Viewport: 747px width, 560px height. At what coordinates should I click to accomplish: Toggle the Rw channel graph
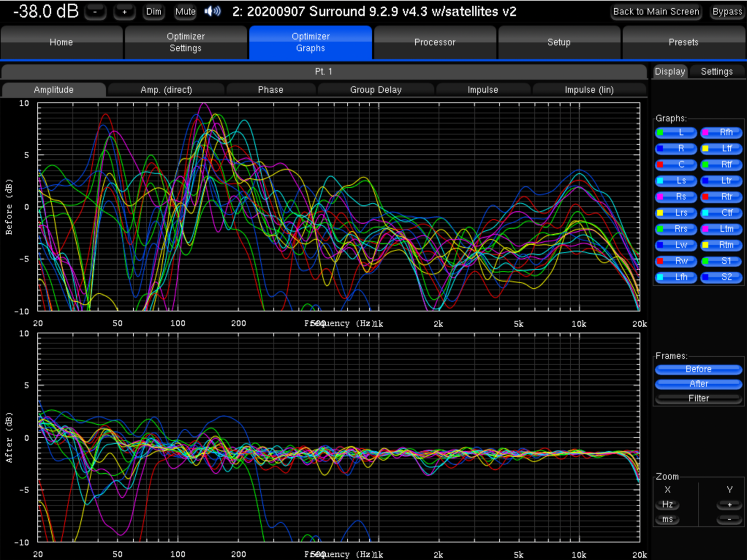tap(675, 261)
